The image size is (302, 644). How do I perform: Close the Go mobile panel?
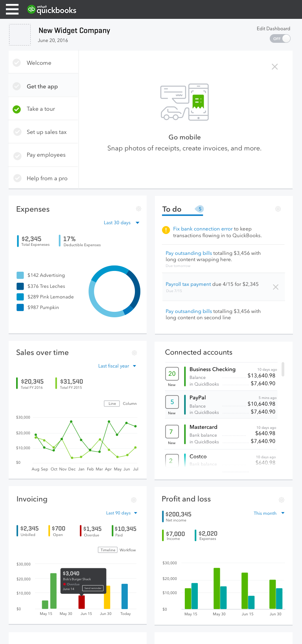tap(275, 67)
